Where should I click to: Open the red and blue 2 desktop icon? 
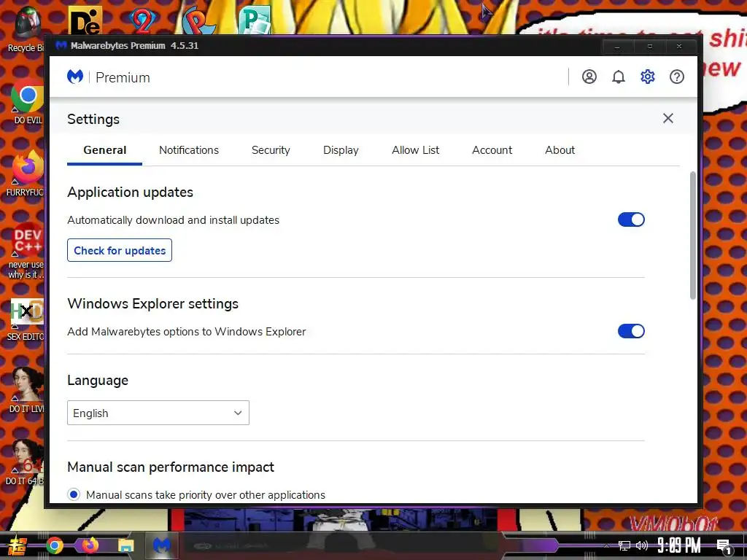coord(142,20)
